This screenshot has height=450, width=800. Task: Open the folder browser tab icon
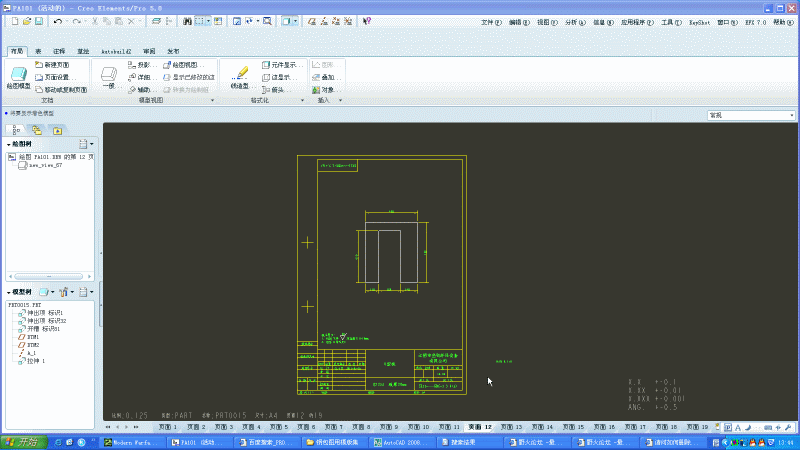[58, 131]
